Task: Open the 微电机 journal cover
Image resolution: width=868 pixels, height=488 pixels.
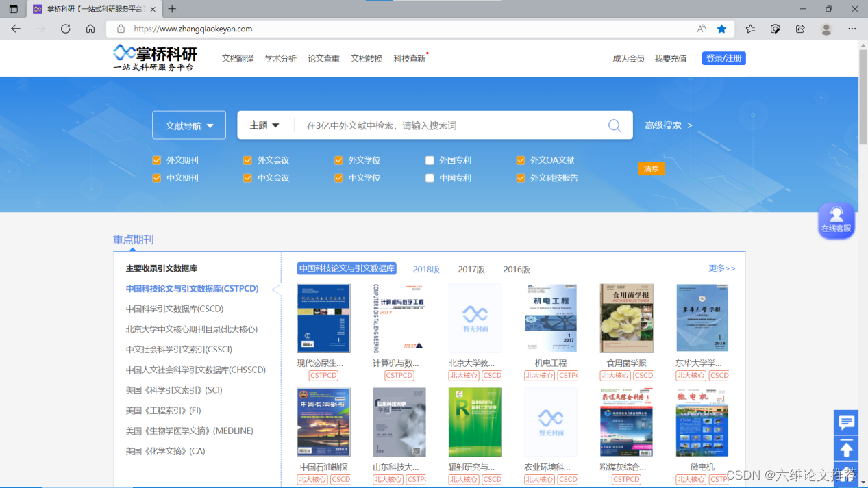Action: 702,422
